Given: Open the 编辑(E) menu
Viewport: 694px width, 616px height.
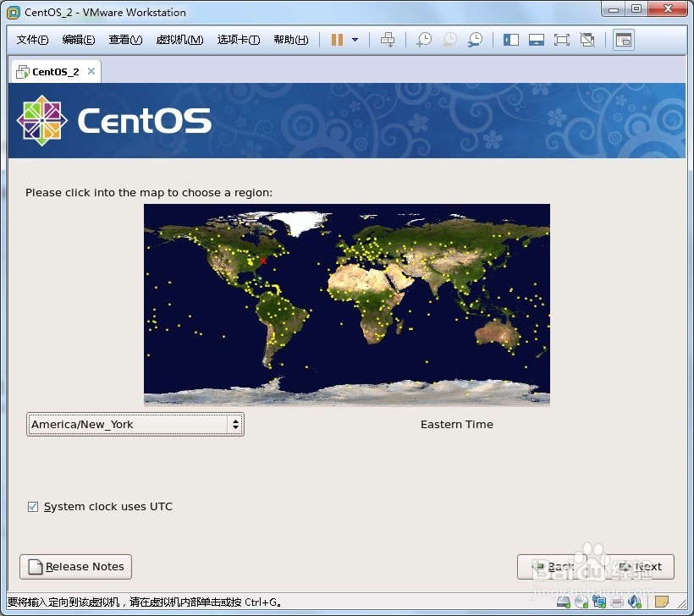Looking at the screenshot, I should click(x=79, y=40).
